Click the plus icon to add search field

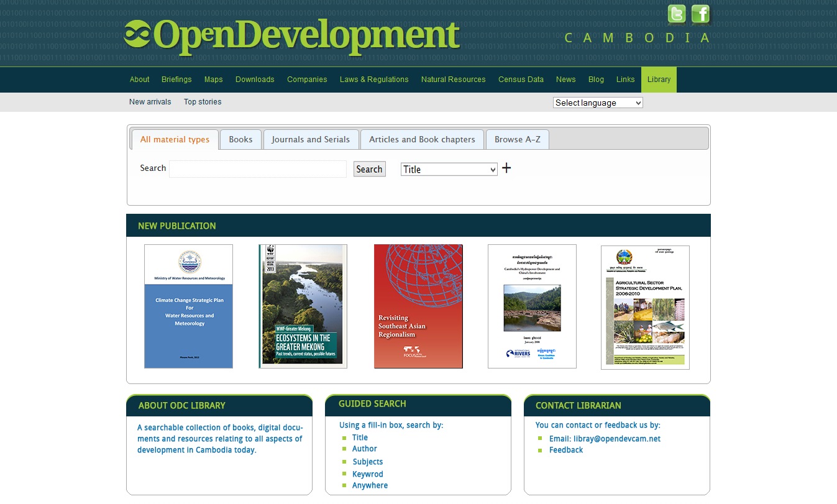click(506, 168)
